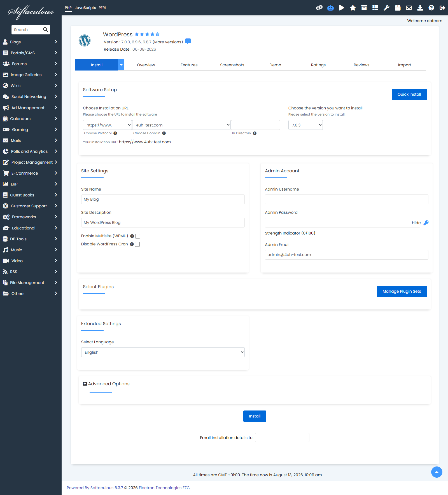
Task: Open the AI assistant robot icon
Action: [x=330, y=8]
